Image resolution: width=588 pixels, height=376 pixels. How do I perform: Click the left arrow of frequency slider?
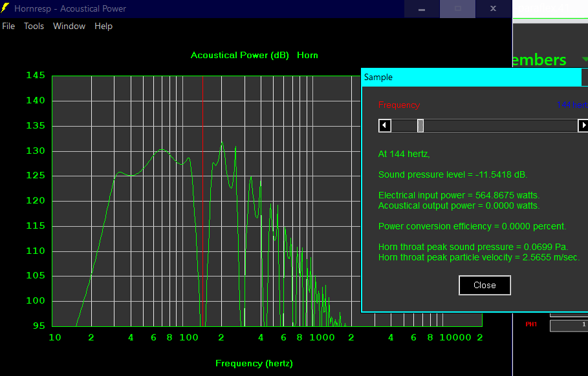(x=385, y=125)
